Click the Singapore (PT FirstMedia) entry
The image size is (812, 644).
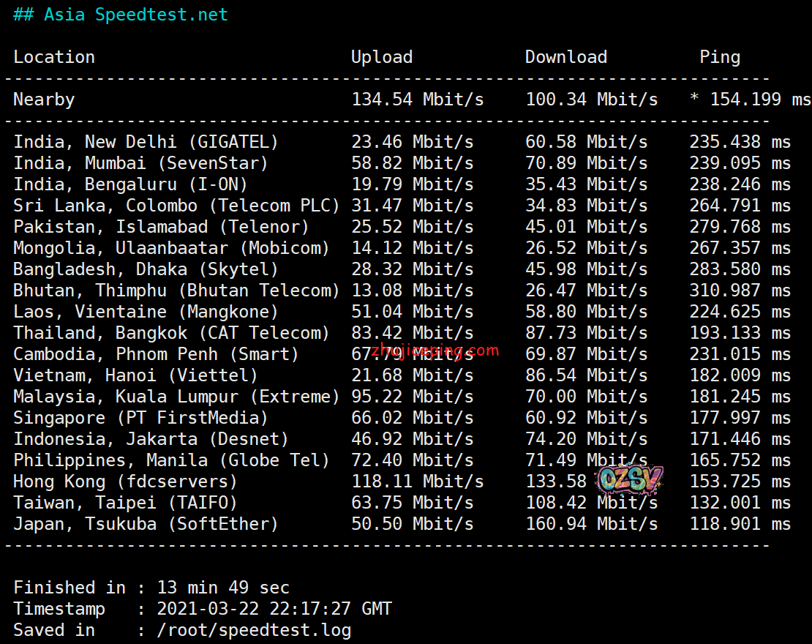coord(140,418)
